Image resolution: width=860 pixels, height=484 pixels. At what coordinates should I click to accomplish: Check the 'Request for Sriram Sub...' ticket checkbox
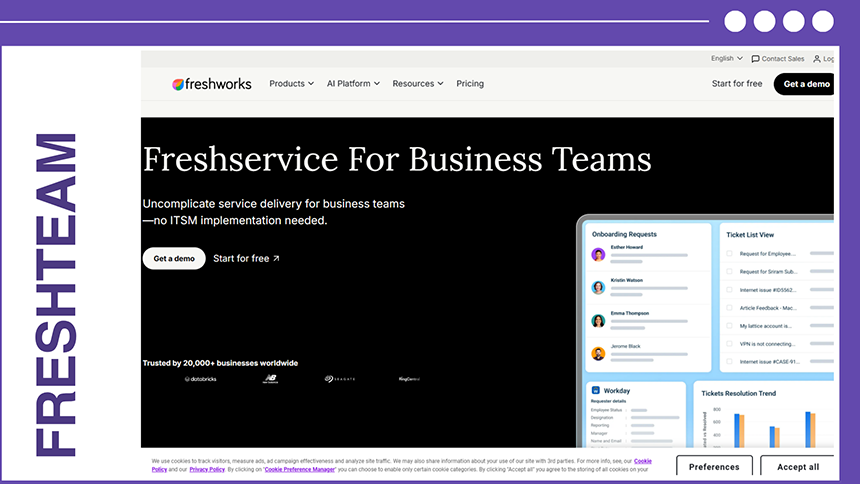coord(729,272)
